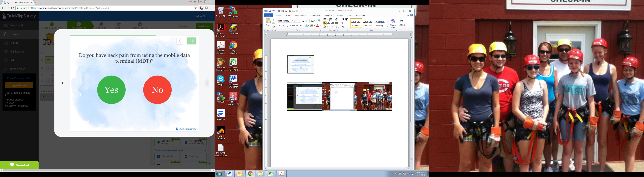
Task: Collapse the 'Display on screen (view only)' section
Action: 205,150
